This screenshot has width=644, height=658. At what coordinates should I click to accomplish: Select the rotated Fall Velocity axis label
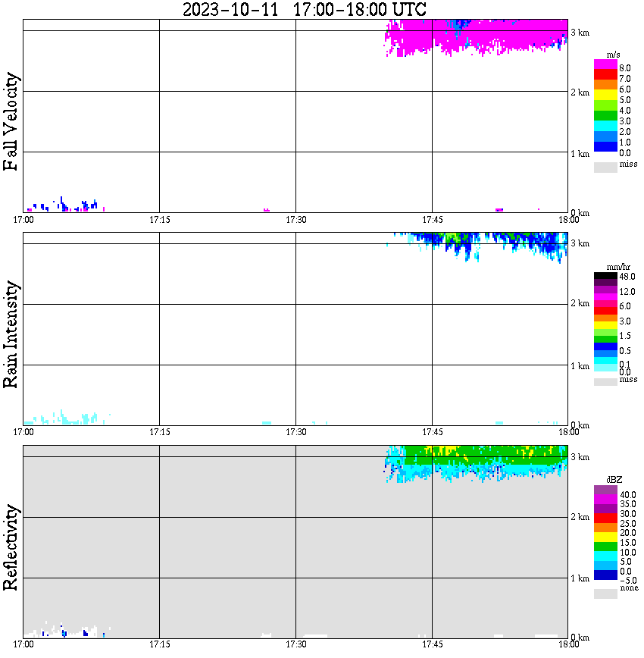tap(11, 121)
